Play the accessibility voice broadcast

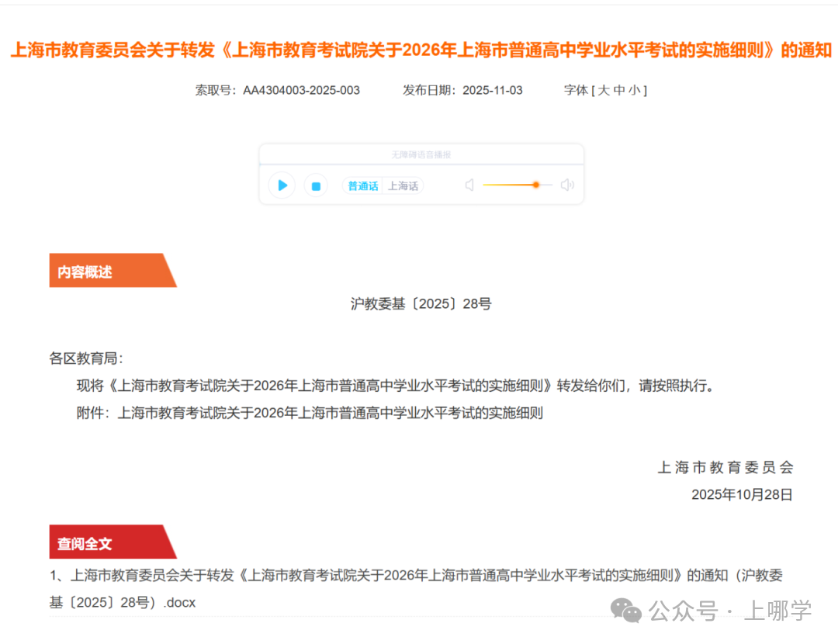(282, 185)
